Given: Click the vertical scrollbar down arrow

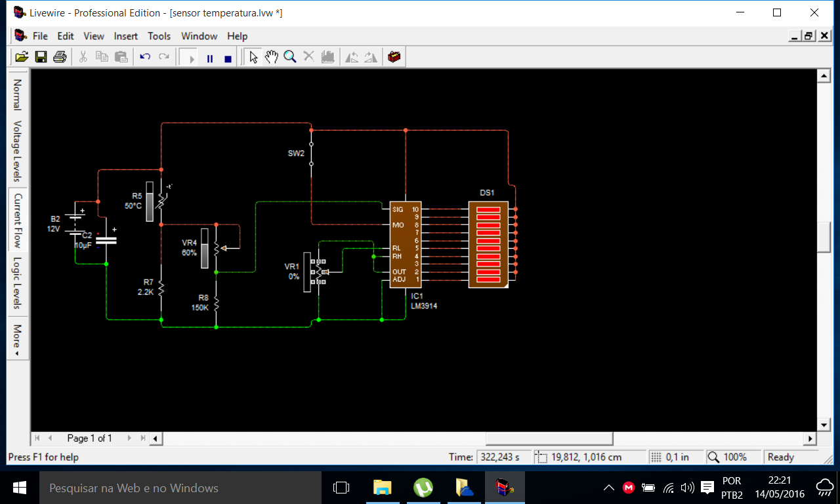Looking at the screenshot, I should (824, 423).
